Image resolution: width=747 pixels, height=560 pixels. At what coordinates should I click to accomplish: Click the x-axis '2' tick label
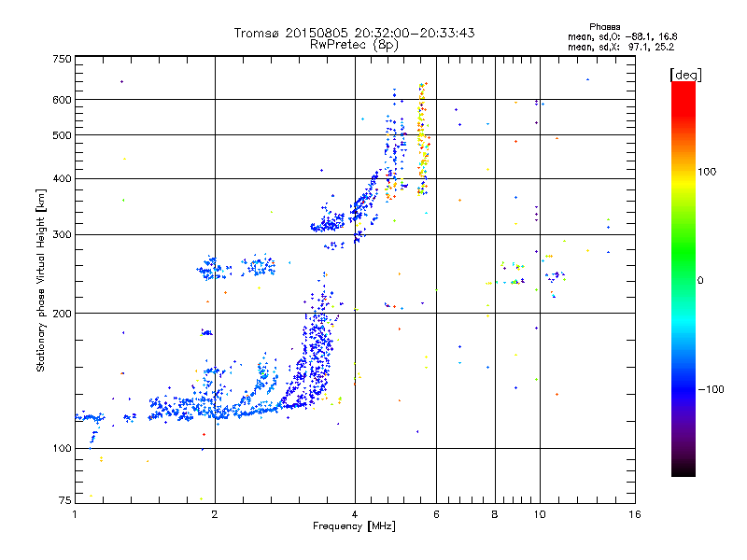pos(215,514)
